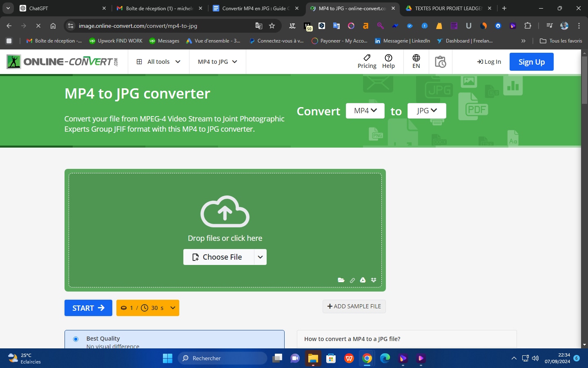Open the Chrome profile avatar
The image size is (588, 368).
pos(564,26)
